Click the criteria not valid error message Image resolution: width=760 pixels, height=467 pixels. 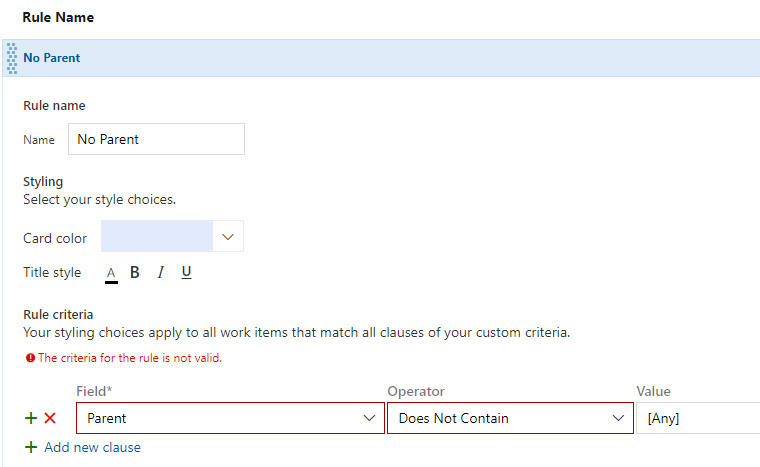click(130, 358)
